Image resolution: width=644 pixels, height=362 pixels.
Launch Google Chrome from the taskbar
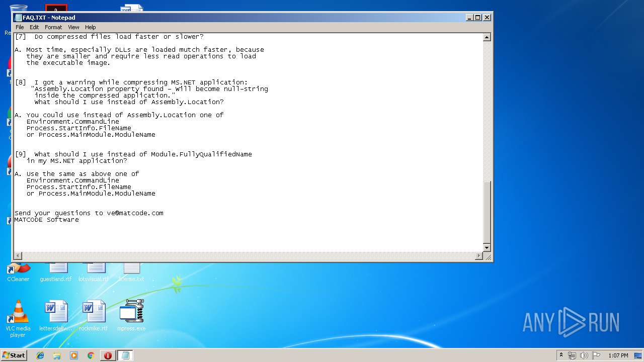pyautogui.click(x=91, y=355)
